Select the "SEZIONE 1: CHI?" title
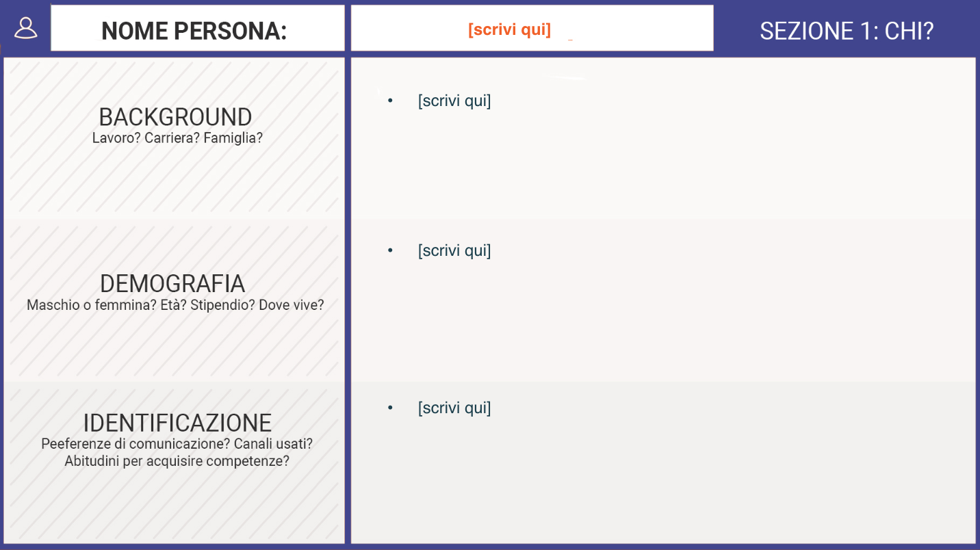This screenshot has height=550, width=980. (x=847, y=31)
